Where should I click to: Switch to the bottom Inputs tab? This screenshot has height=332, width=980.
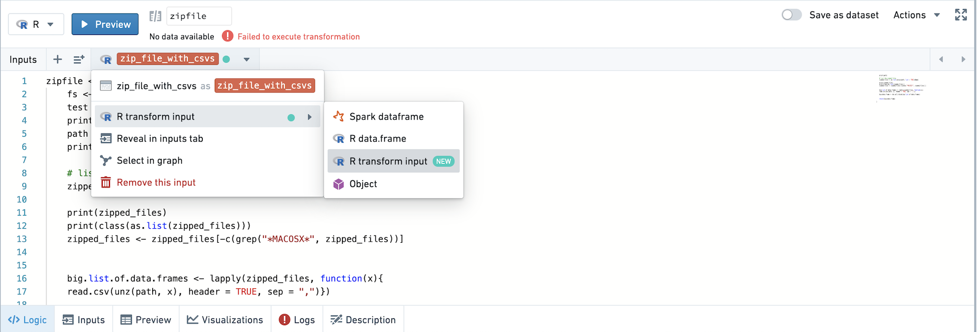[84, 319]
